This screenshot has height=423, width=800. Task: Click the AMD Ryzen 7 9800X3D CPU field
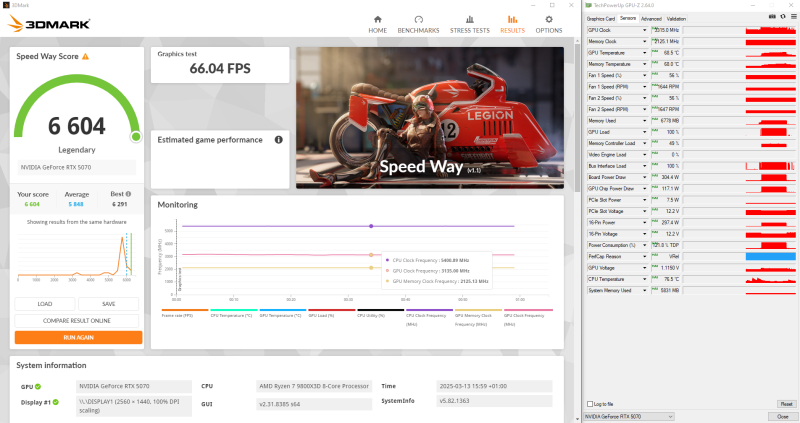click(x=314, y=386)
